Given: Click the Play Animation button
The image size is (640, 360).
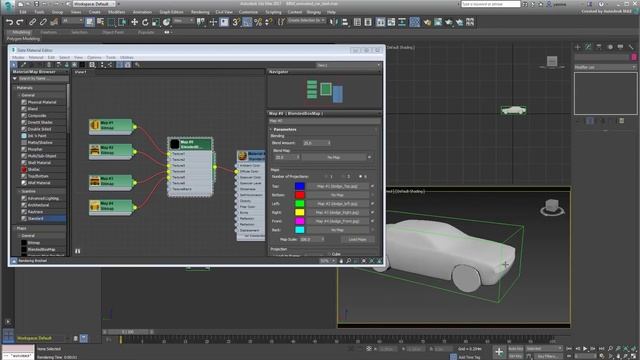Looking at the screenshot, I should (585, 349).
